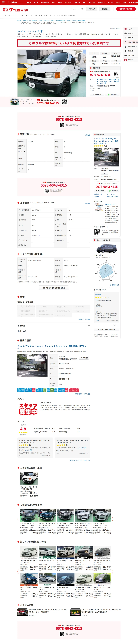Click the お気に入り button in the header
138x644 pixels.
pos(92,9)
